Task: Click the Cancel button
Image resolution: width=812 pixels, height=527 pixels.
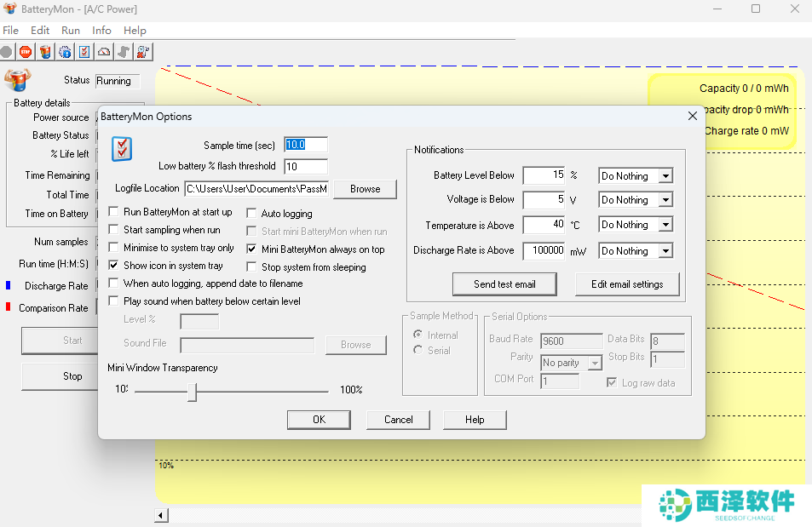Action: pos(398,420)
